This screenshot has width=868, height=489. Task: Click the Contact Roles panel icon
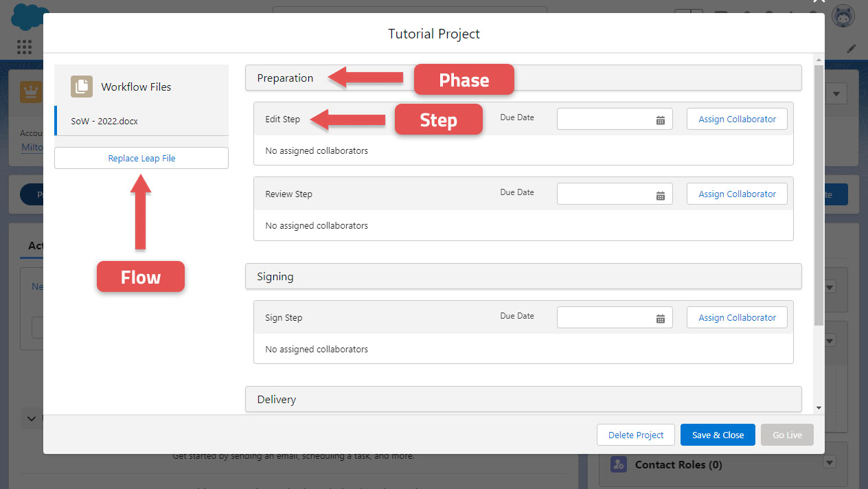coord(619,464)
